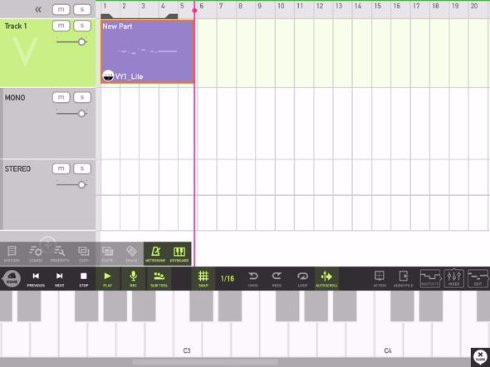Click bar 15 on the ruler
The image size is (490, 367).
[377, 6]
